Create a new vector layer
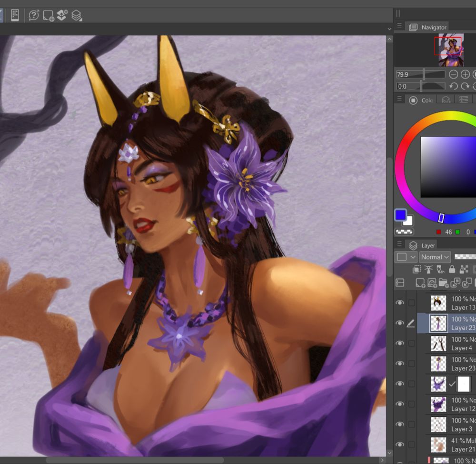 coord(432,283)
